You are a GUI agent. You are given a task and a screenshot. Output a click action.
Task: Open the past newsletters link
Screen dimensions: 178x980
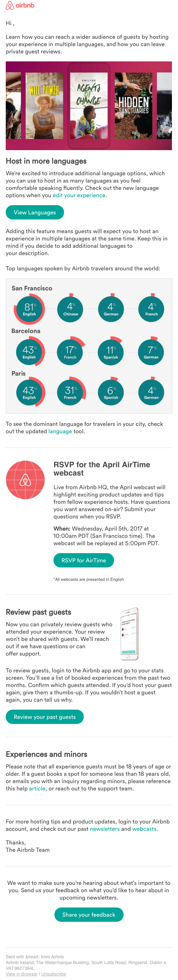click(x=105, y=829)
